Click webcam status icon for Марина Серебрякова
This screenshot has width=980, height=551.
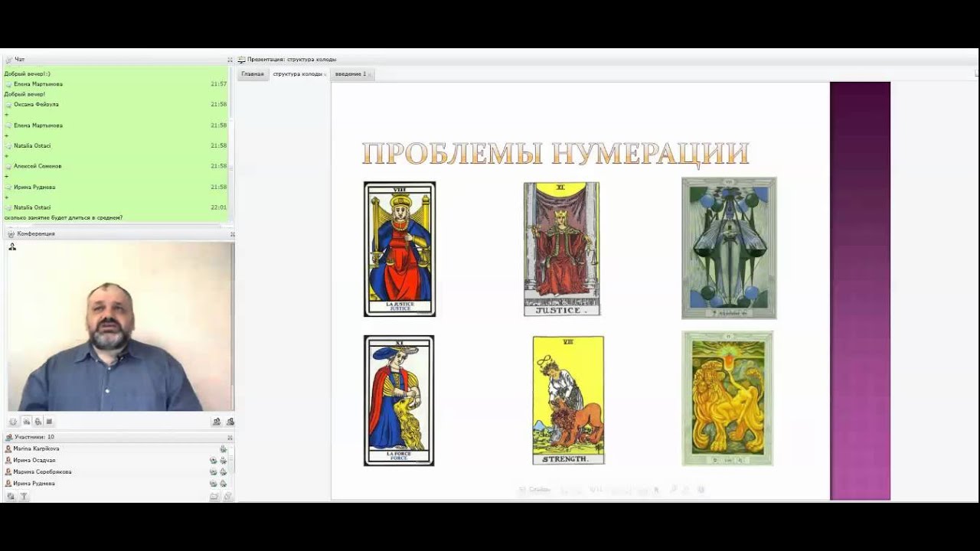213,472
